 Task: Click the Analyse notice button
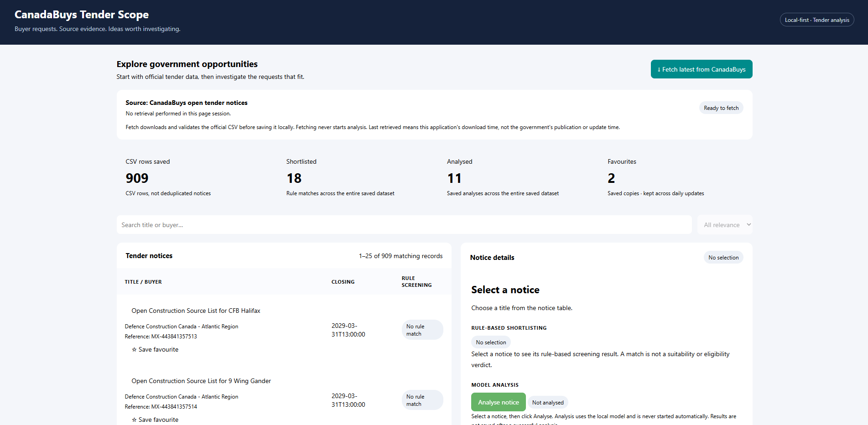coord(498,402)
